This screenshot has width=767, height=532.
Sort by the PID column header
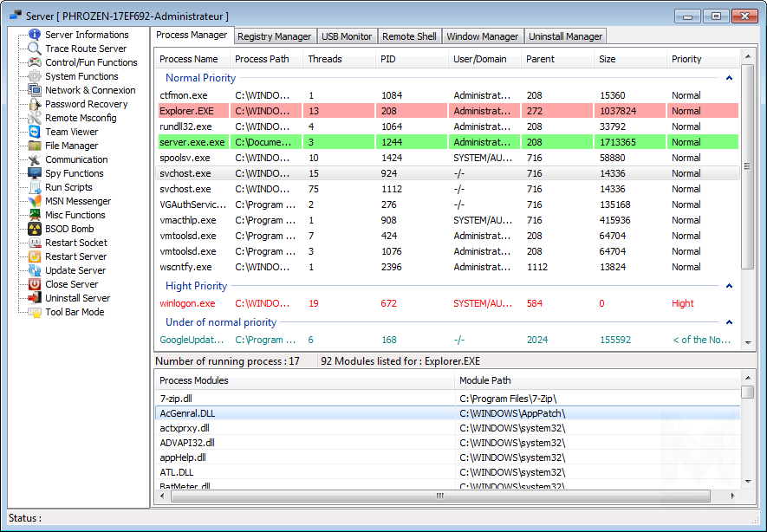[x=412, y=59]
